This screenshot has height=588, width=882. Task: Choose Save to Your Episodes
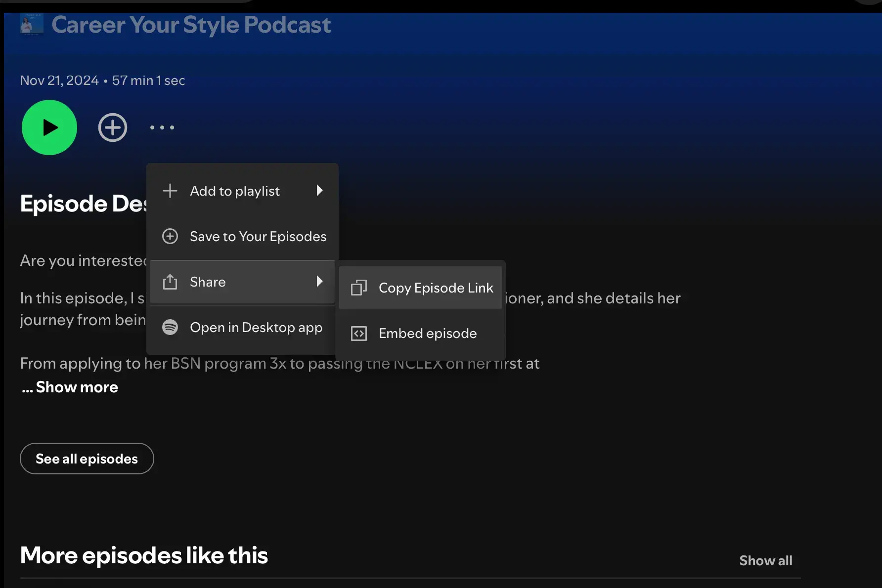[x=258, y=236]
